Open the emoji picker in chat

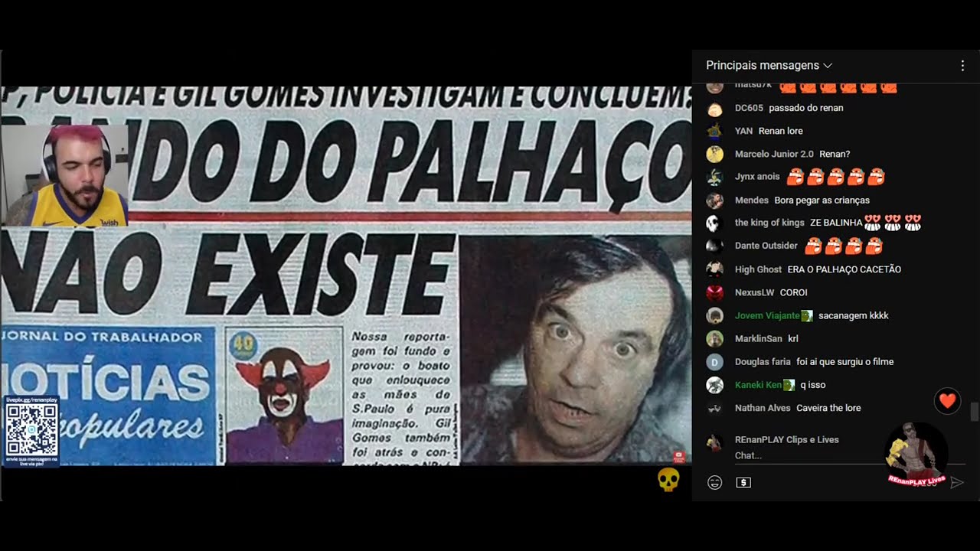[x=714, y=482]
